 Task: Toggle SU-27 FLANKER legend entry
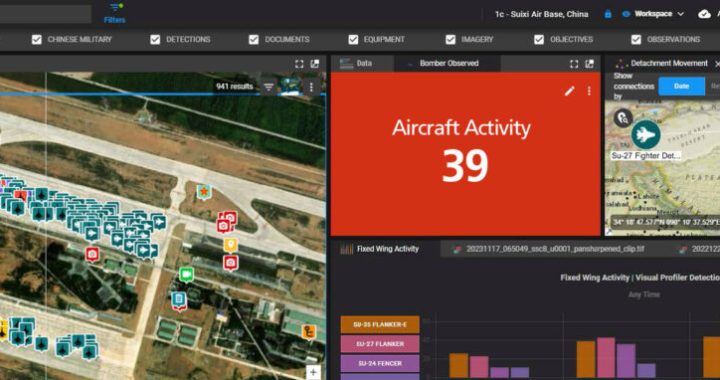tap(380, 344)
